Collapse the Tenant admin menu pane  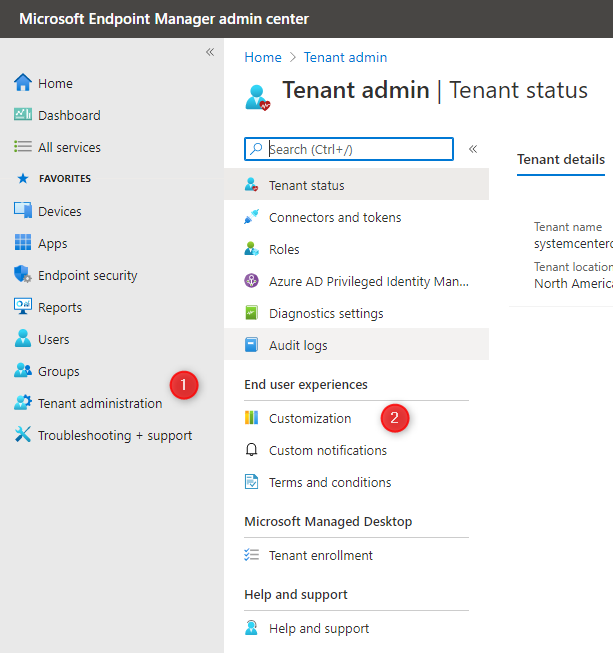(x=473, y=149)
